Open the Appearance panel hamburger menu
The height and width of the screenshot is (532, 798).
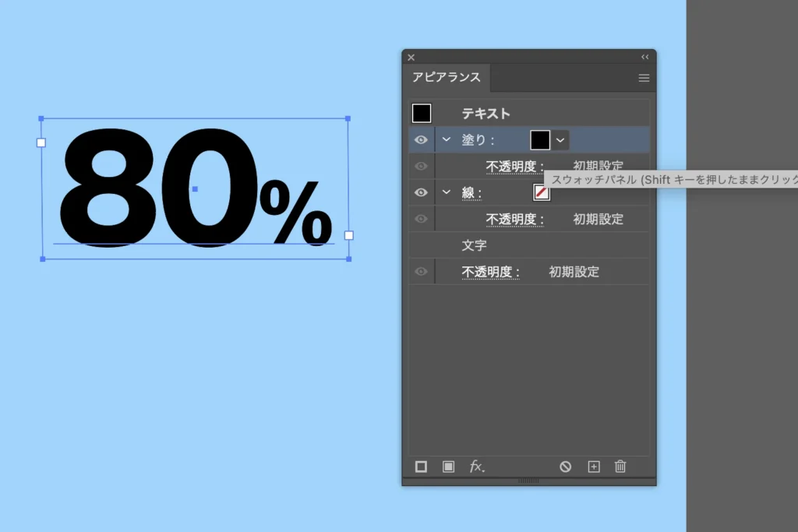click(644, 78)
